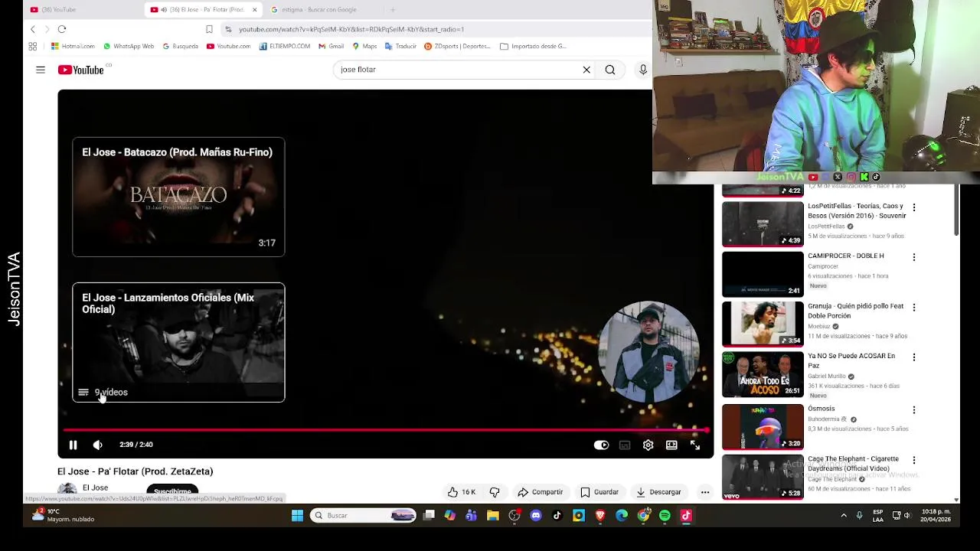Toggle the autoplay switch in player
Image resolution: width=980 pixels, height=551 pixels.
601,445
